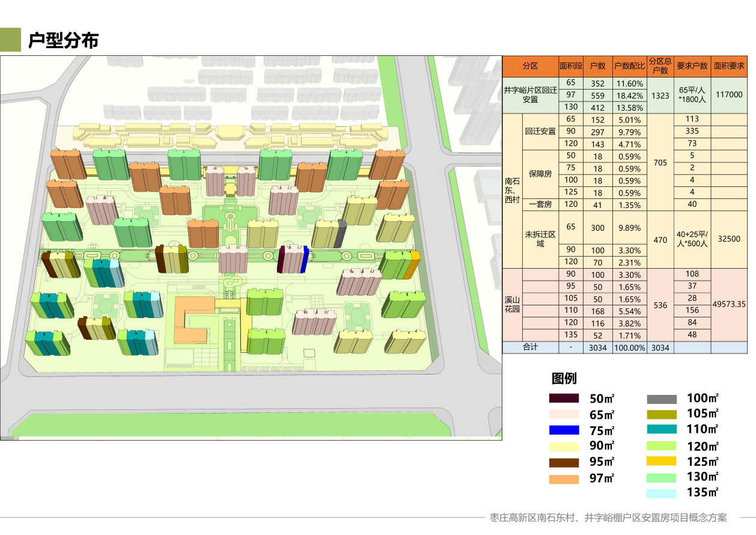Click the household count 297 cell

597,132
